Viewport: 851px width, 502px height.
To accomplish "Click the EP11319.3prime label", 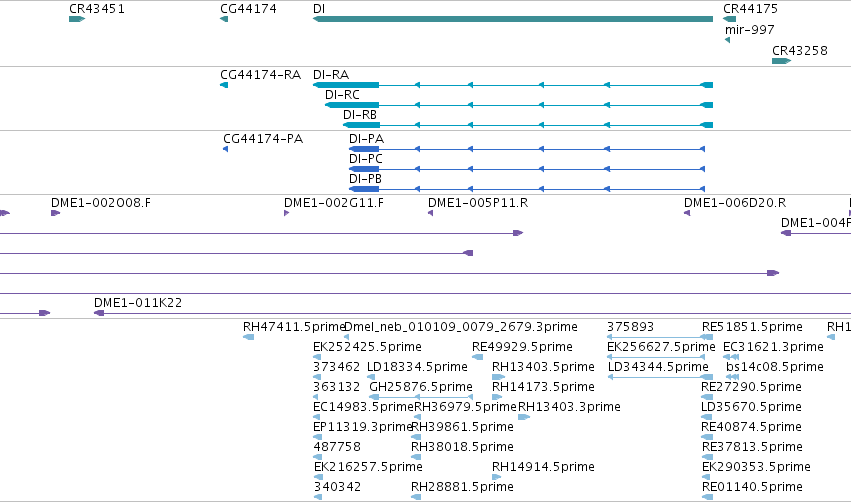I will pyautogui.click(x=363, y=427).
